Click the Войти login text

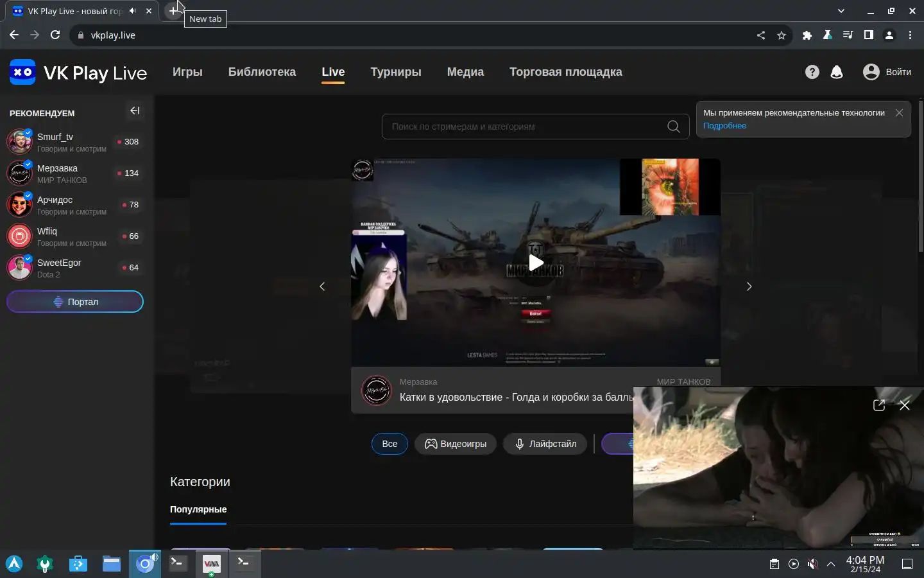[898, 72]
